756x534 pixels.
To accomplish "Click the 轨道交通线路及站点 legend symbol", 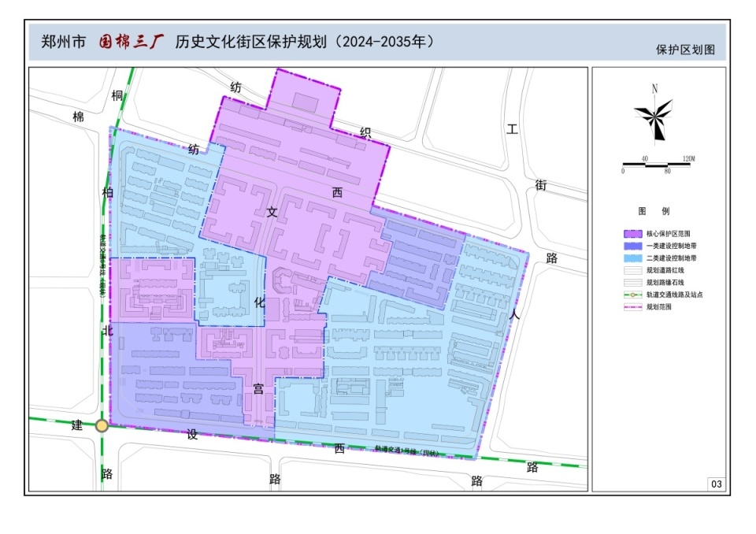I will (632, 295).
